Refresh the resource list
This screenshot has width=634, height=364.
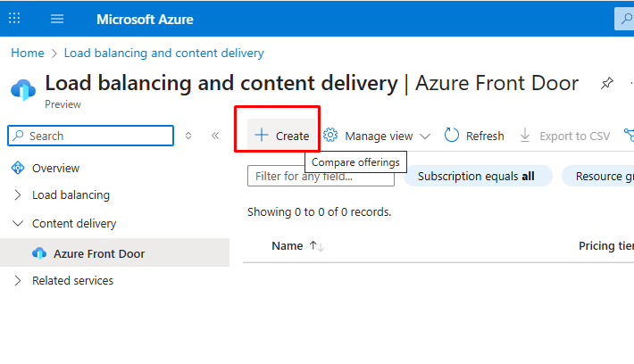[x=474, y=136]
